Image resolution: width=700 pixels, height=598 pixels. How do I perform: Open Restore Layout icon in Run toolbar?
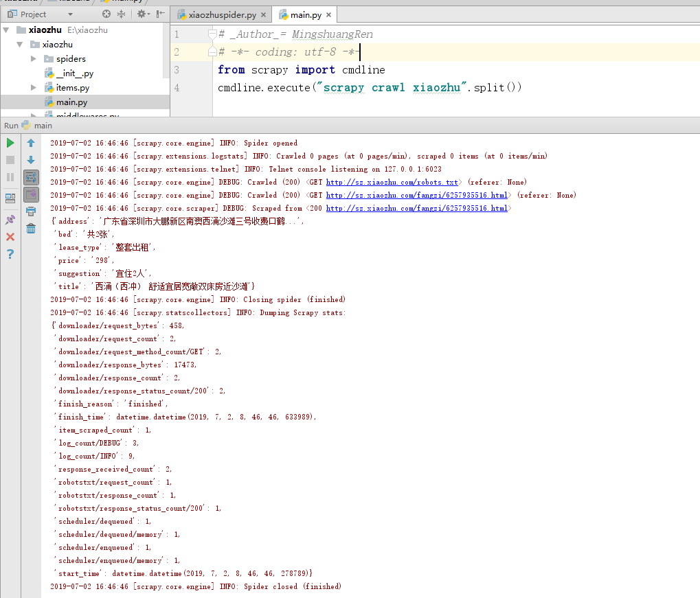(x=10, y=198)
